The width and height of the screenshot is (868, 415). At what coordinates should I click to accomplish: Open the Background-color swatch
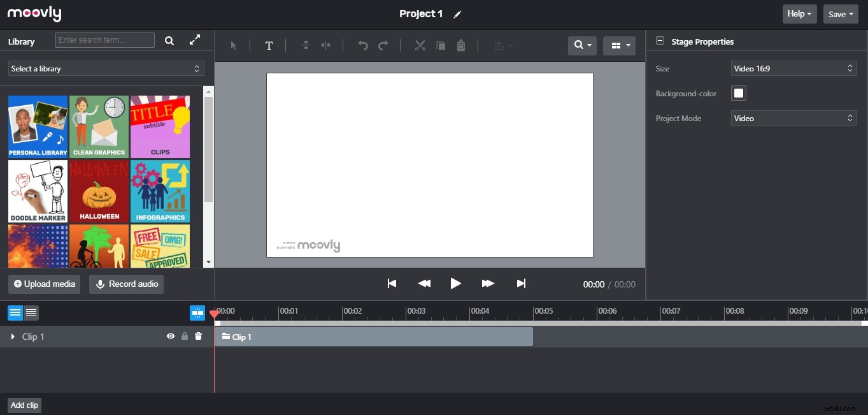point(737,92)
